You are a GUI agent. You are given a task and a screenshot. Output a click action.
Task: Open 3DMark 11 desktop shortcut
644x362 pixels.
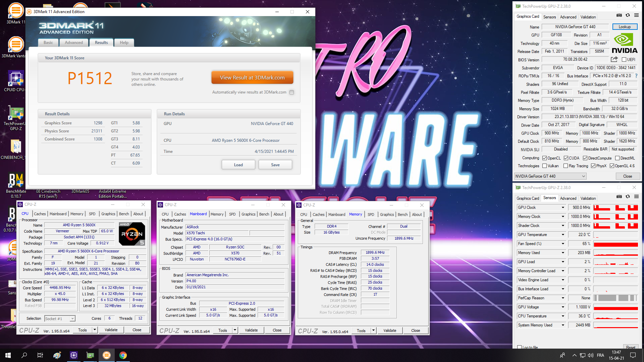pos(15,13)
